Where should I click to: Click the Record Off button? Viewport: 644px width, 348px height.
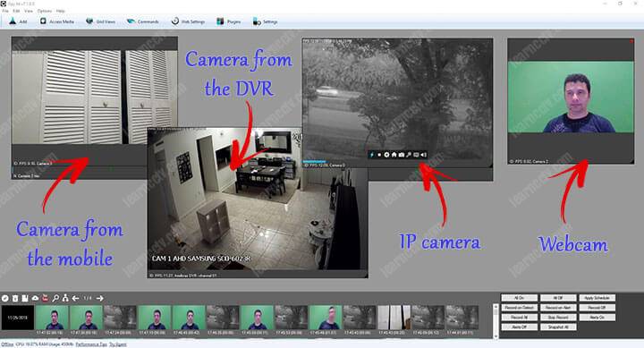pos(597,308)
